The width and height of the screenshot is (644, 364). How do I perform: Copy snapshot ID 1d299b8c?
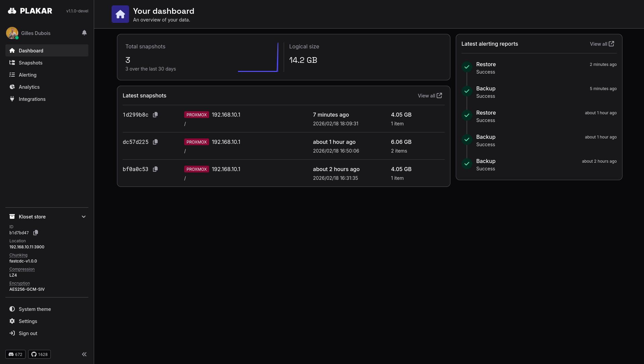point(155,115)
